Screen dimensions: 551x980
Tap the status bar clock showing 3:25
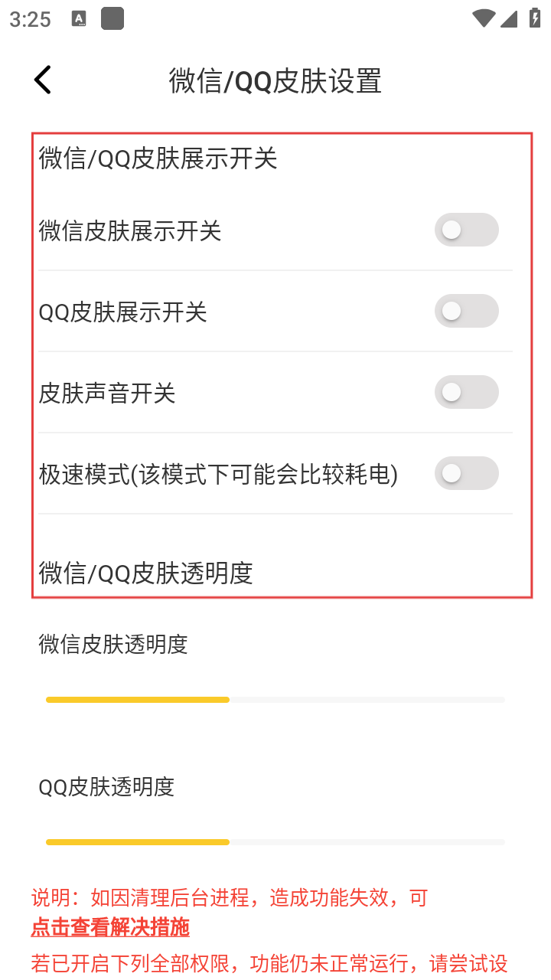click(31, 20)
